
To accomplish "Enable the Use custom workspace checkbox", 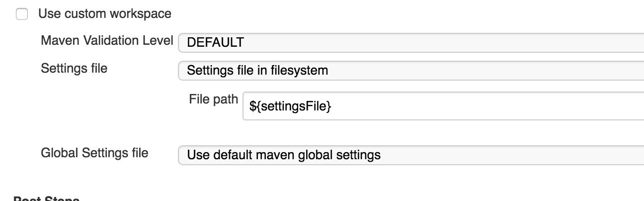I will click(x=22, y=14).
